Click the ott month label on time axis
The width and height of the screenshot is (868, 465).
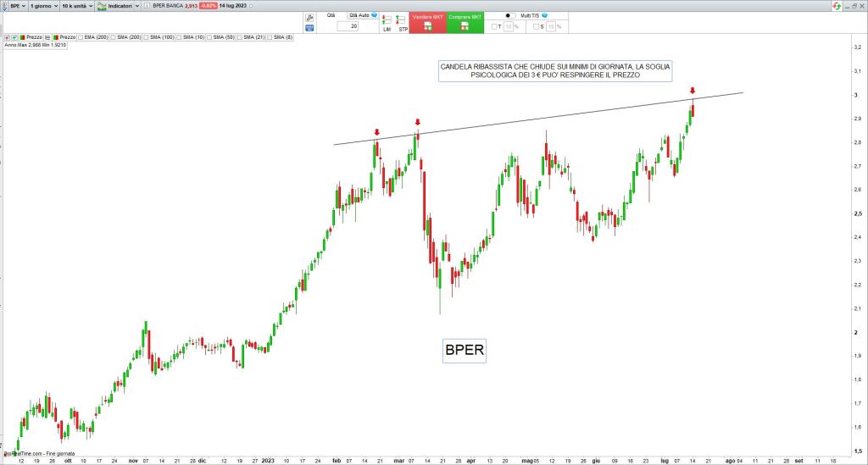pos(68,460)
